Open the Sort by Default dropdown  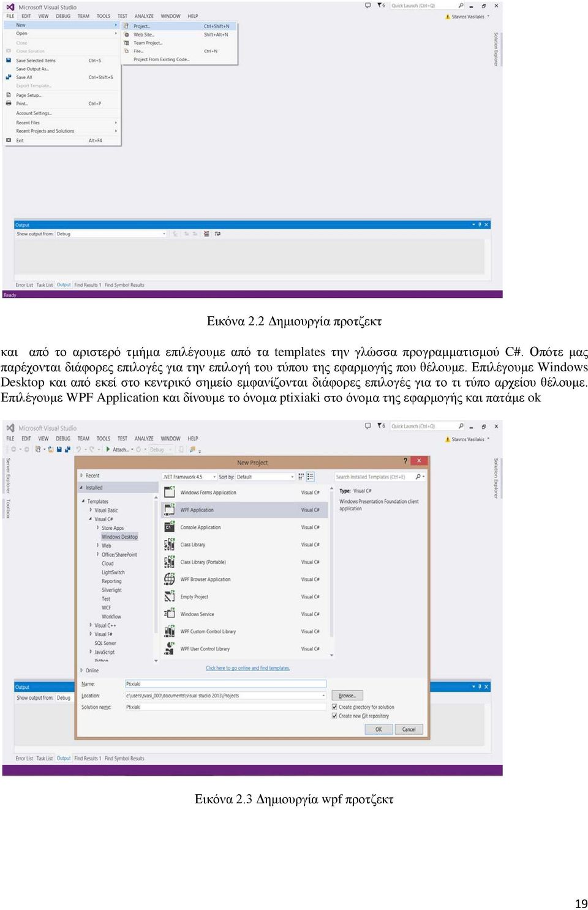[265, 476]
